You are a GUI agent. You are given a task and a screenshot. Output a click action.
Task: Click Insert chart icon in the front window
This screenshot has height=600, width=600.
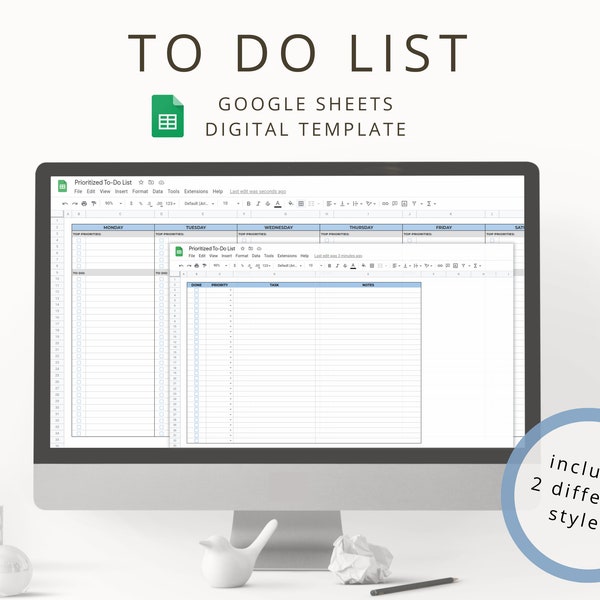(455, 266)
